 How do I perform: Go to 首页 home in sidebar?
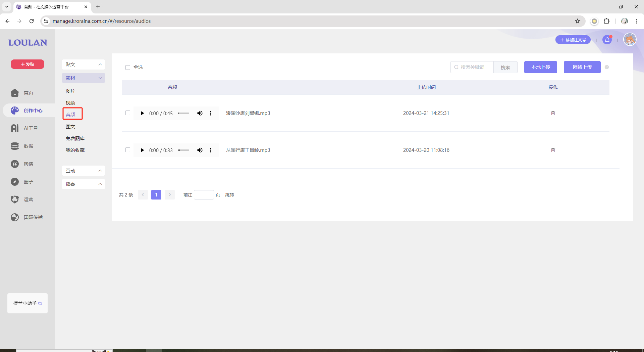click(28, 93)
